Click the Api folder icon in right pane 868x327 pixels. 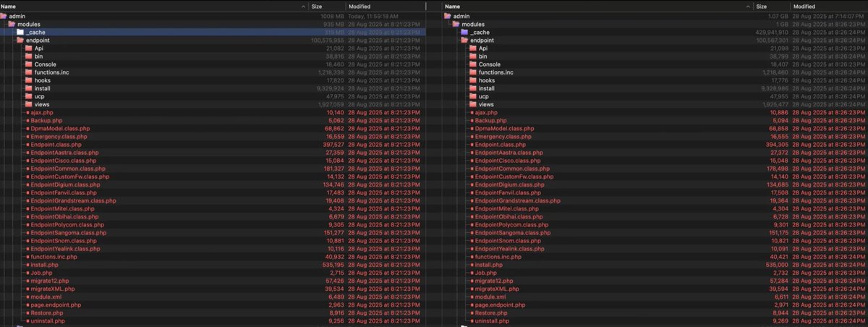tap(473, 48)
